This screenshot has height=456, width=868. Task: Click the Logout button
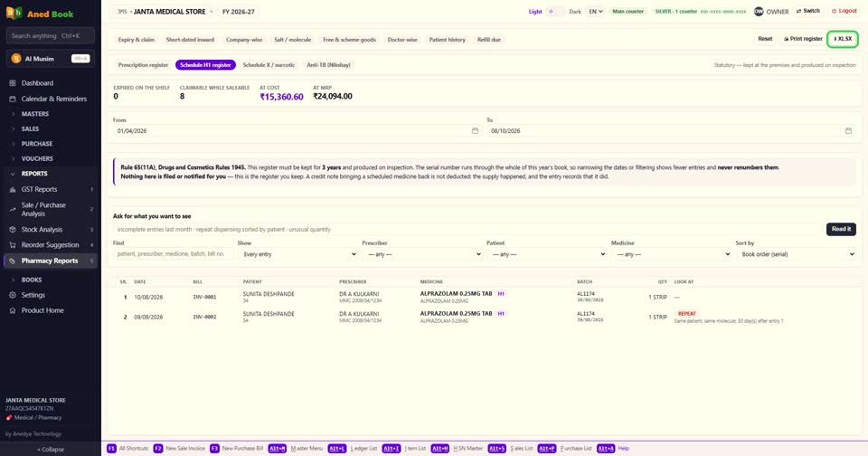pos(844,11)
